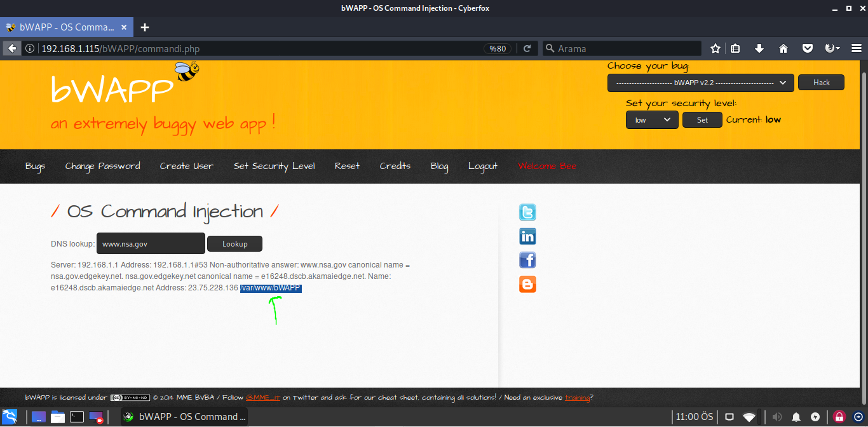Show desktop via taskbar desktop icon
This screenshot has width=868, height=427.
39,417
